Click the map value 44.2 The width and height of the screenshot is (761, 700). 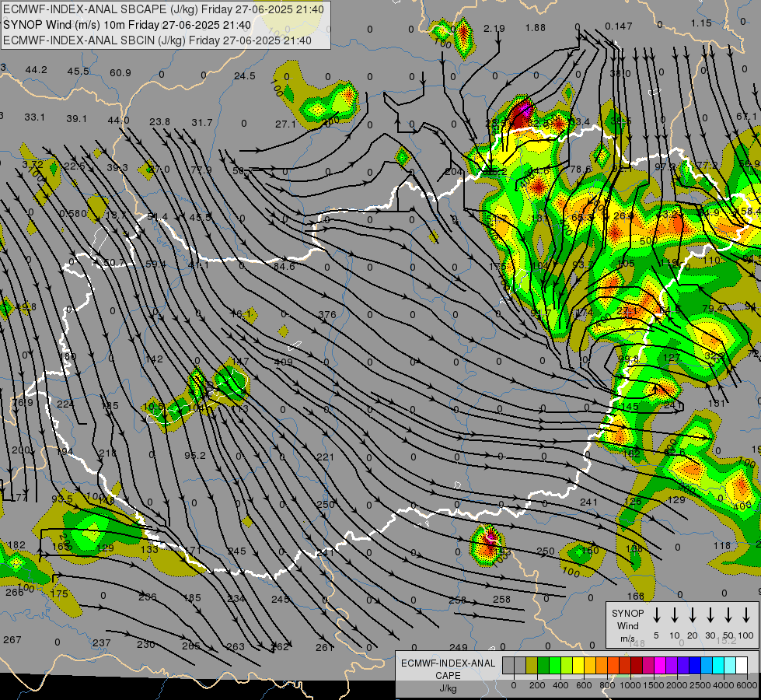click(37, 70)
